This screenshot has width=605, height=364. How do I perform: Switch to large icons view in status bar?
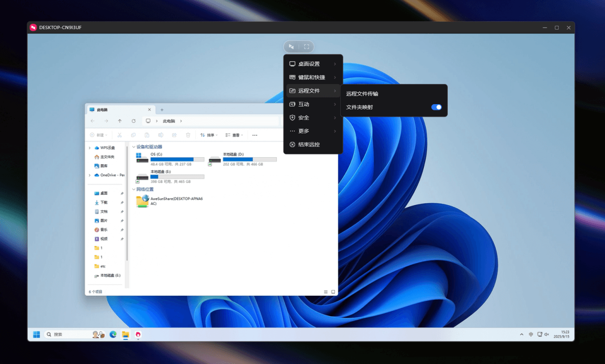pyautogui.click(x=333, y=292)
